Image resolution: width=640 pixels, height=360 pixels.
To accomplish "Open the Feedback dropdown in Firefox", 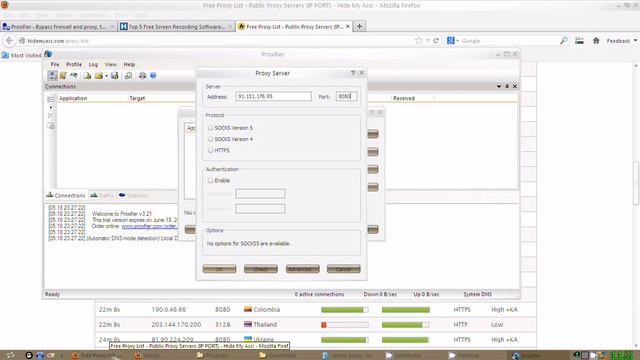I will tap(622, 41).
